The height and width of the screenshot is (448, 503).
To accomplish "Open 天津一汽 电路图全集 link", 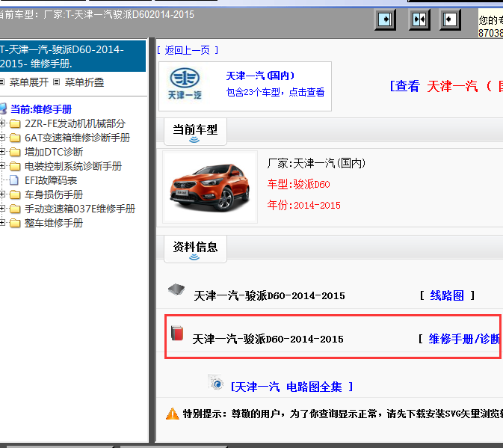I will 291,387.
